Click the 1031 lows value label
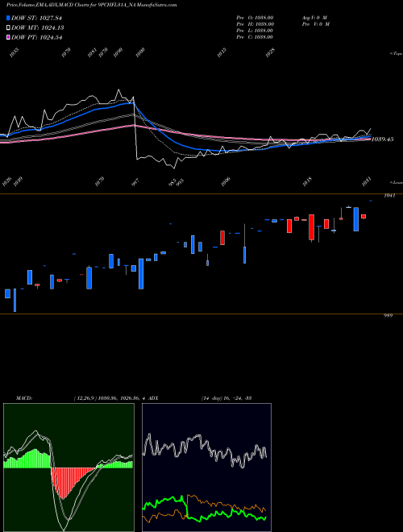 coord(367,182)
